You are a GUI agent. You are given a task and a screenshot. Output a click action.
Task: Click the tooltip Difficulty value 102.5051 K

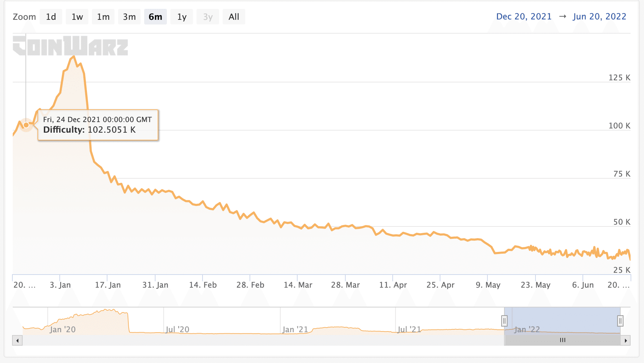click(x=112, y=130)
